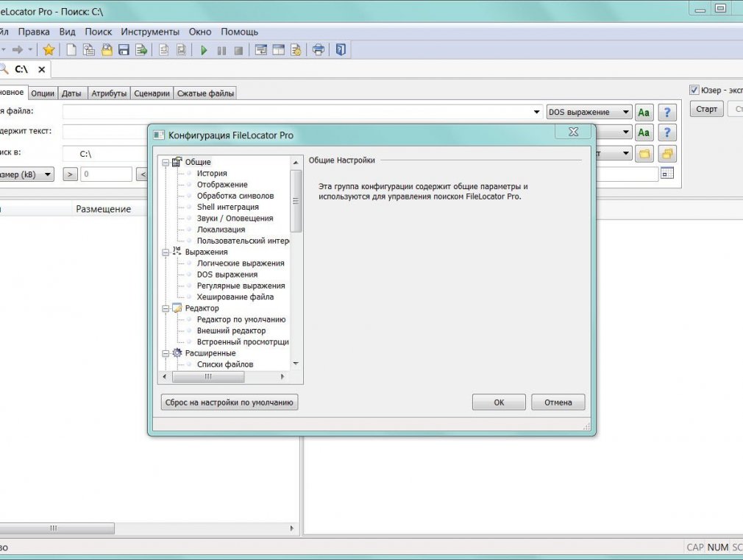Image resolution: width=743 pixels, height=560 pixels.
Task: Open expression help question mark, text row
Action: click(x=667, y=132)
